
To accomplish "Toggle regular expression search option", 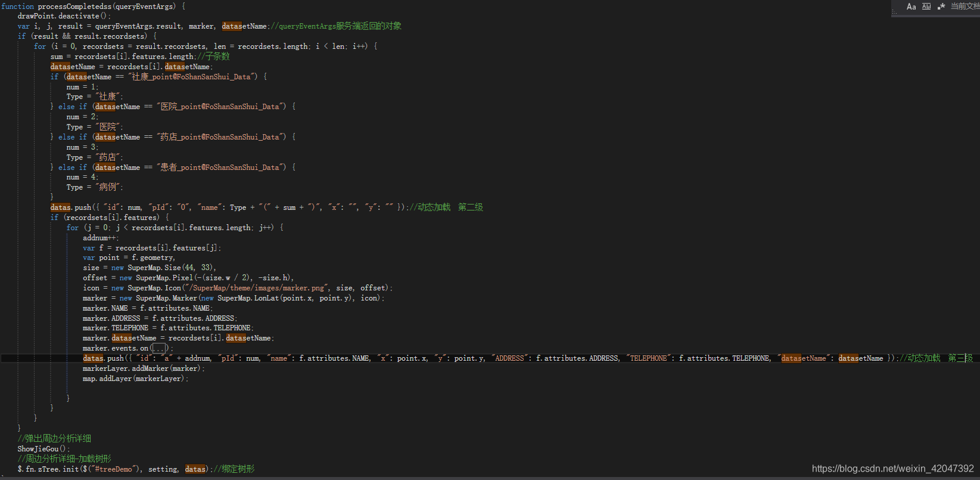I will 941,7.
